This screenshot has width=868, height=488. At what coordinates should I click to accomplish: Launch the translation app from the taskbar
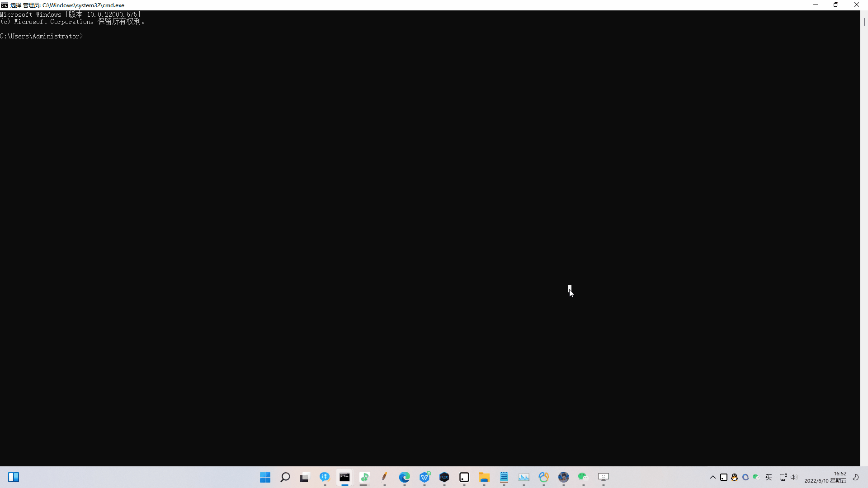pyautogui.click(x=325, y=477)
